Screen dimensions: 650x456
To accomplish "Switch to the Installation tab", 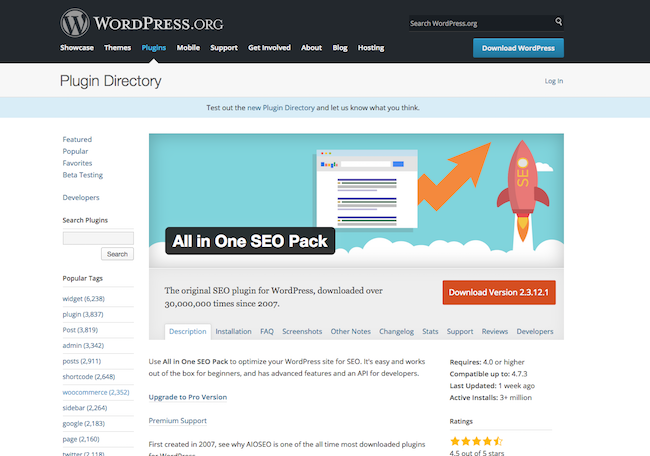I will [233, 332].
